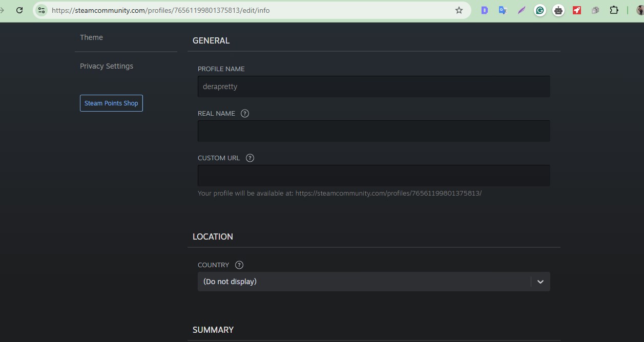This screenshot has width=644, height=342.
Task: Open the Theme settings section
Action: tap(91, 37)
